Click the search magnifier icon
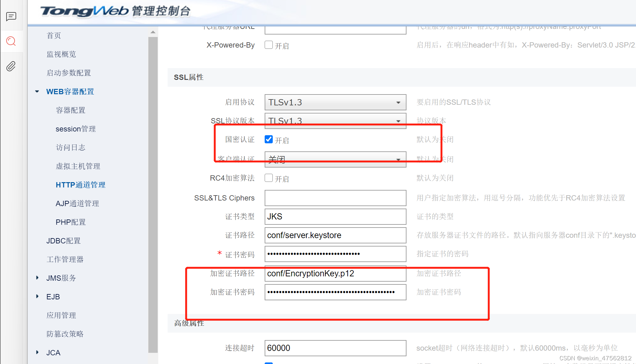This screenshot has width=636, height=364. (x=11, y=41)
